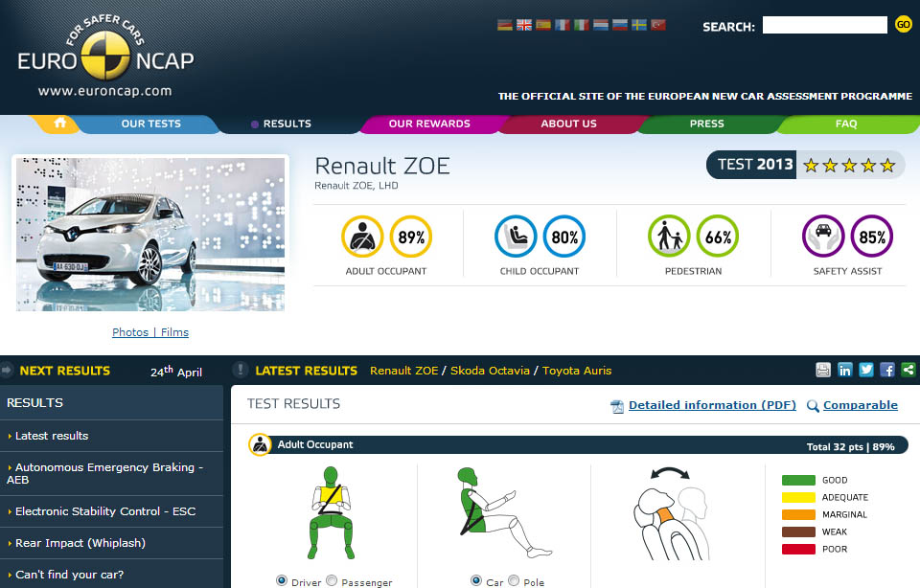Expand Rear Impact (Whiplash) item
920x588 pixels.
pos(111,543)
